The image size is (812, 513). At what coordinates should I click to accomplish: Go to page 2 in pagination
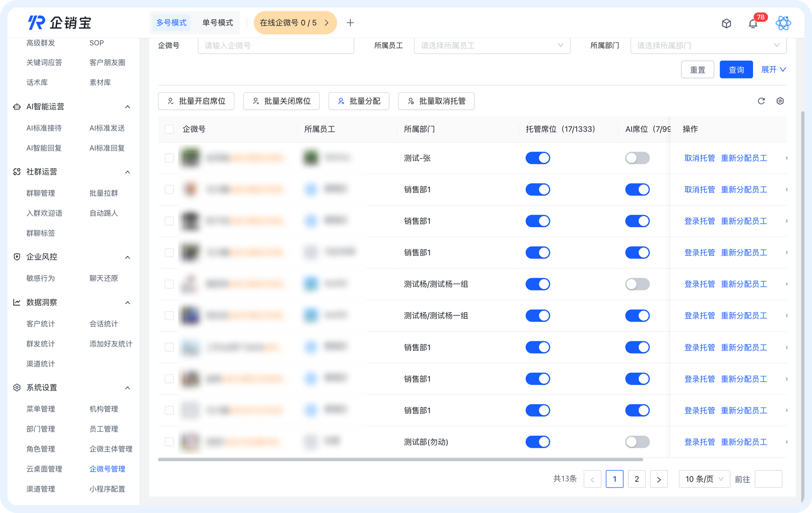pos(637,479)
